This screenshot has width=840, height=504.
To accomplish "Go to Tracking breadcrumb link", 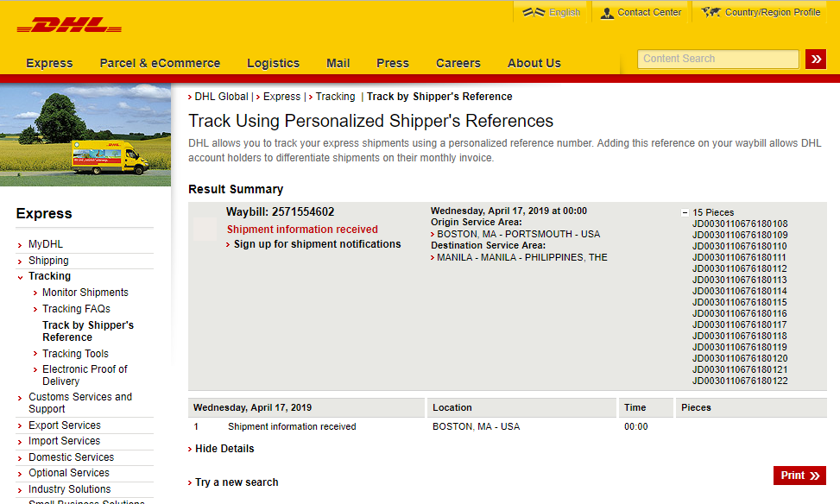I will coord(335,97).
